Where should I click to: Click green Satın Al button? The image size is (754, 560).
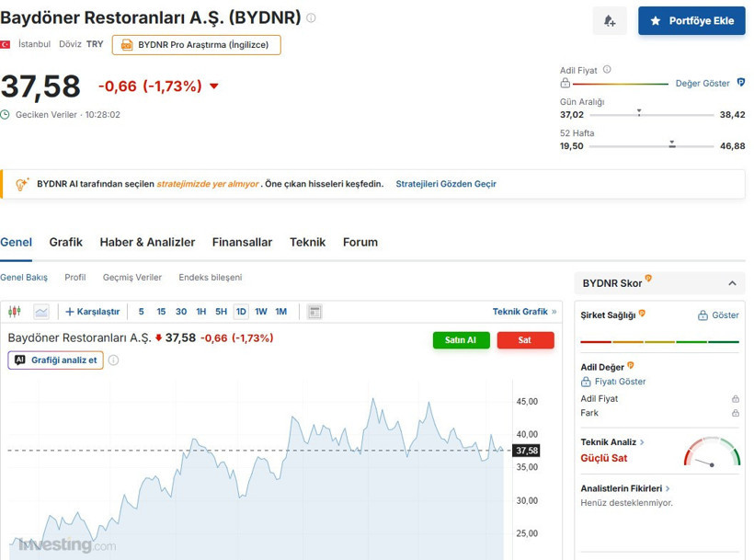[462, 340]
